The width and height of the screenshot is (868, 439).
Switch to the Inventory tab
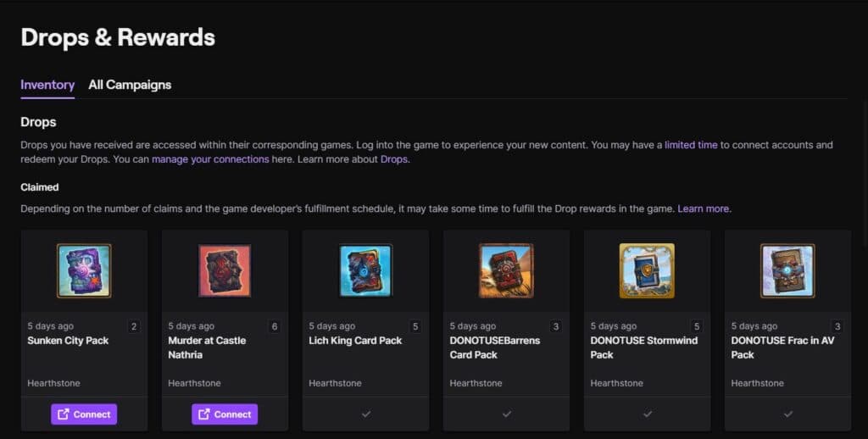click(47, 85)
